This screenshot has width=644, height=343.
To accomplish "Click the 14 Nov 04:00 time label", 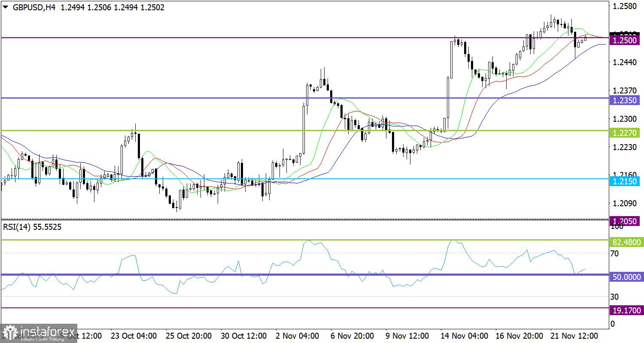I will pos(465,335).
